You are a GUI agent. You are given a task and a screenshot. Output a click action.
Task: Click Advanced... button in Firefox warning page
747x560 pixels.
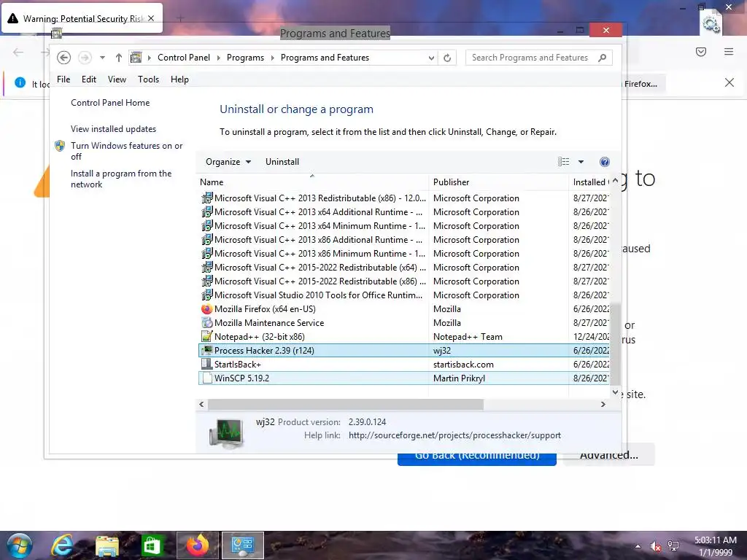(608, 455)
